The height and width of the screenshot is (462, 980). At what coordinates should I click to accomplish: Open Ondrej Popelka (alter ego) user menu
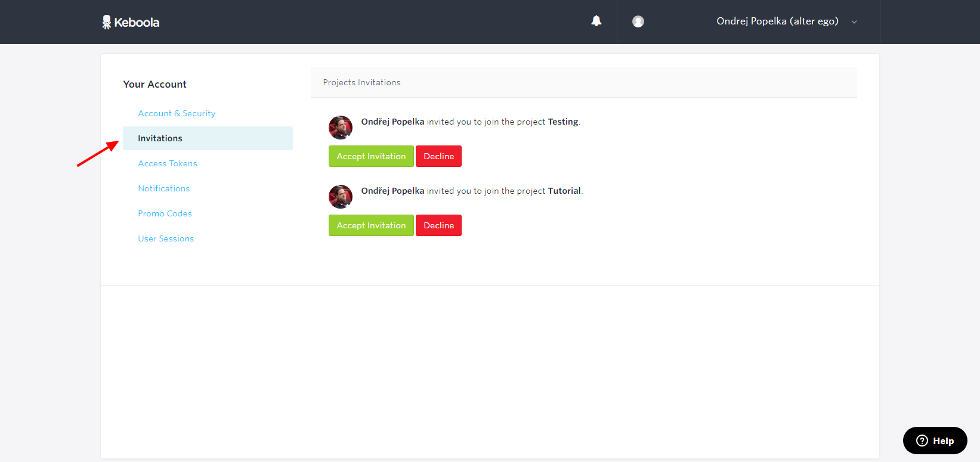(x=777, y=21)
